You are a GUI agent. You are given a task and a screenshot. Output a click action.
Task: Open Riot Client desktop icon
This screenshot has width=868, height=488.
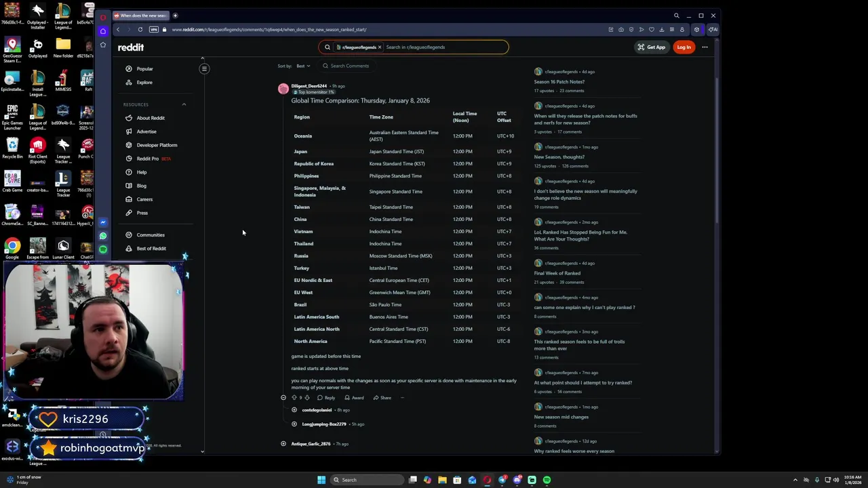pos(37,150)
